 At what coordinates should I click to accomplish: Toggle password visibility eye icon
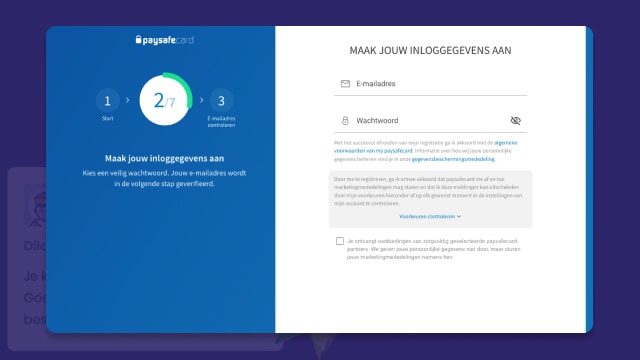516,120
